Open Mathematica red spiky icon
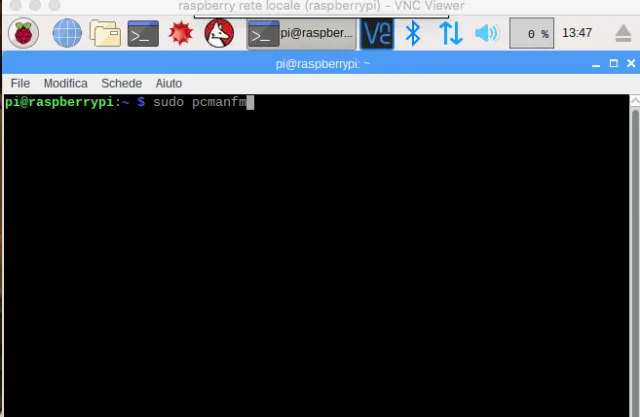Screen dimensions: 640x417 coord(181,33)
